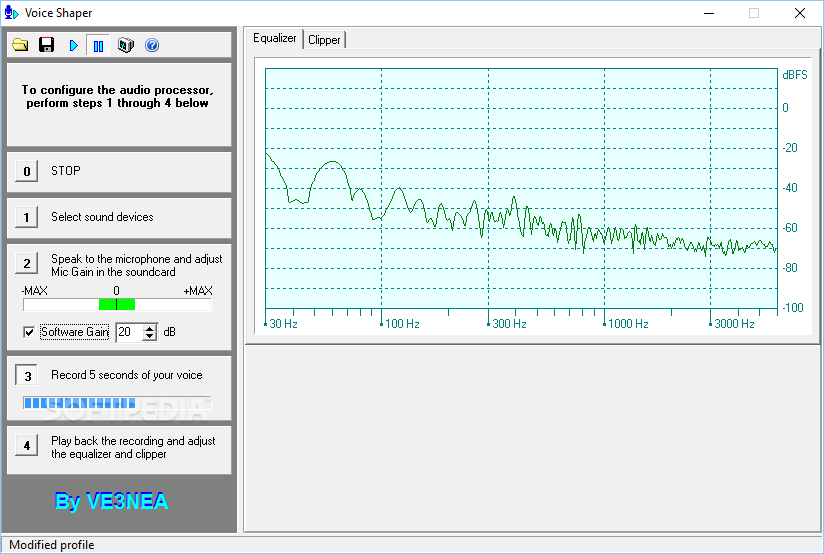824x554 pixels.
Task: Switch to the Equalizer tab
Action: point(274,38)
